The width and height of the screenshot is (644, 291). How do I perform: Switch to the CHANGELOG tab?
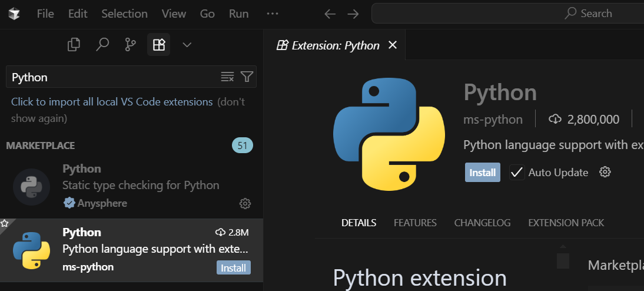tap(482, 223)
